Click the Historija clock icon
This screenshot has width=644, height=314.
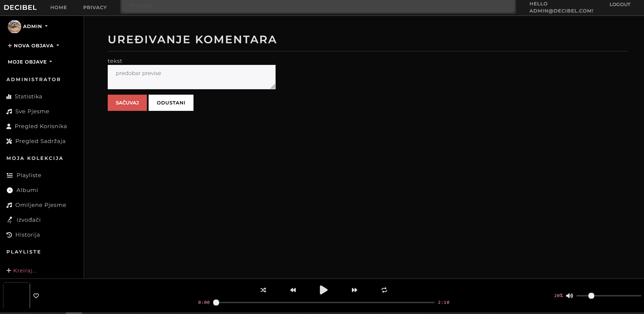(9, 235)
